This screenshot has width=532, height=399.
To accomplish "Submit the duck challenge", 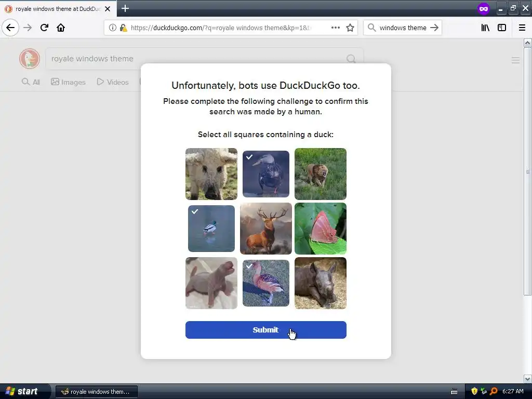I will pyautogui.click(x=265, y=330).
